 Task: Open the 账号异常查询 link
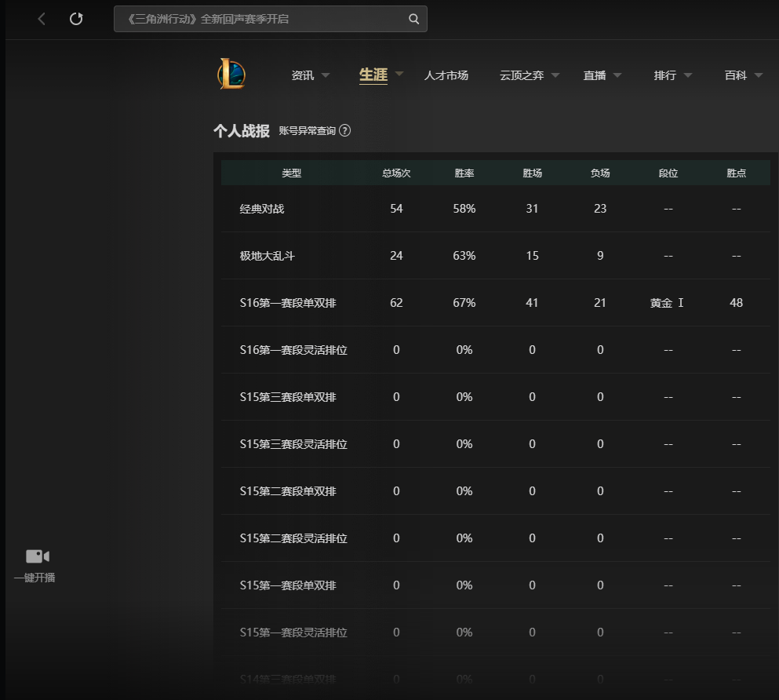(x=307, y=131)
